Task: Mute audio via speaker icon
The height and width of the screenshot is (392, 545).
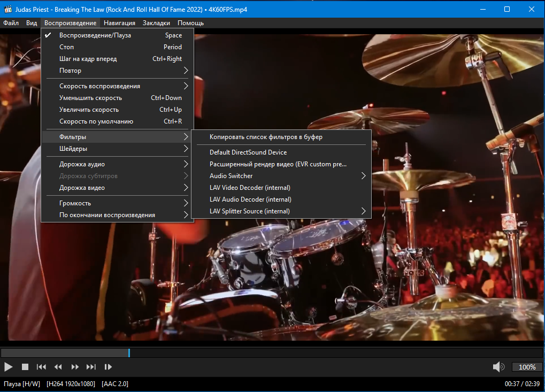Action: [x=498, y=367]
